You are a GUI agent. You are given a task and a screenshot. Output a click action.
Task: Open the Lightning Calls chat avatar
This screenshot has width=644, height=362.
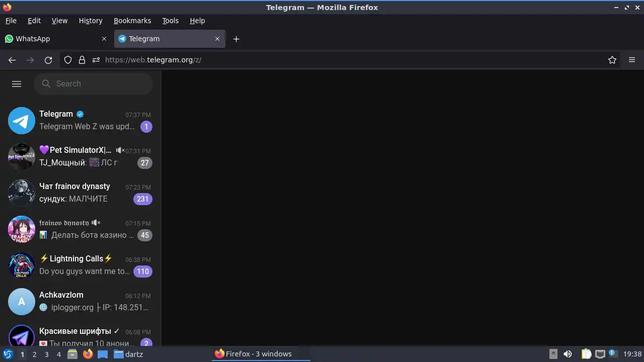click(22, 265)
